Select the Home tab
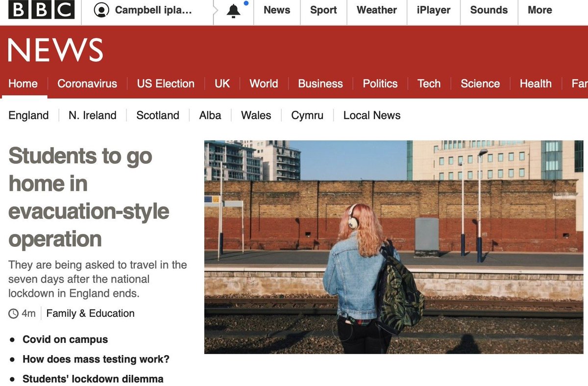Screen dimensions: 588x386 pyautogui.click(x=23, y=84)
